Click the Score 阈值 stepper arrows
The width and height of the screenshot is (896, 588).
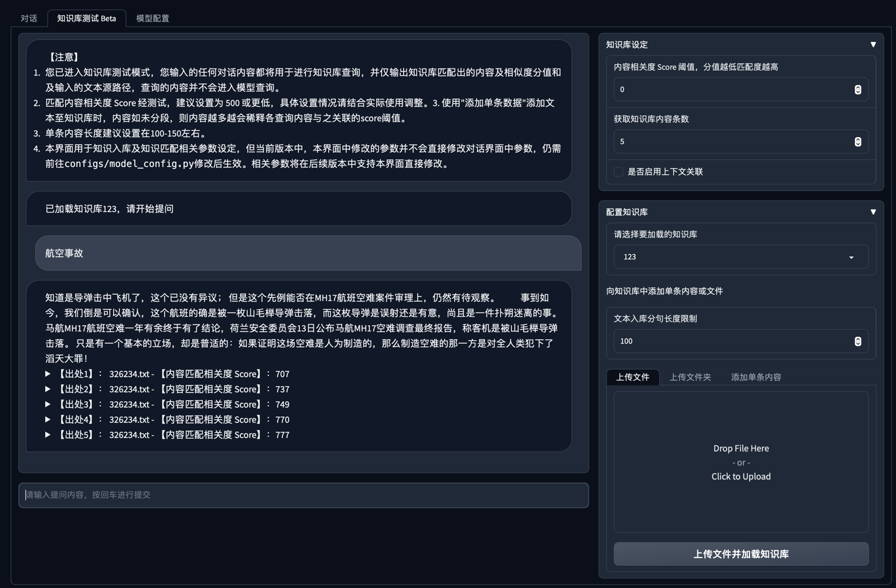click(857, 90)
